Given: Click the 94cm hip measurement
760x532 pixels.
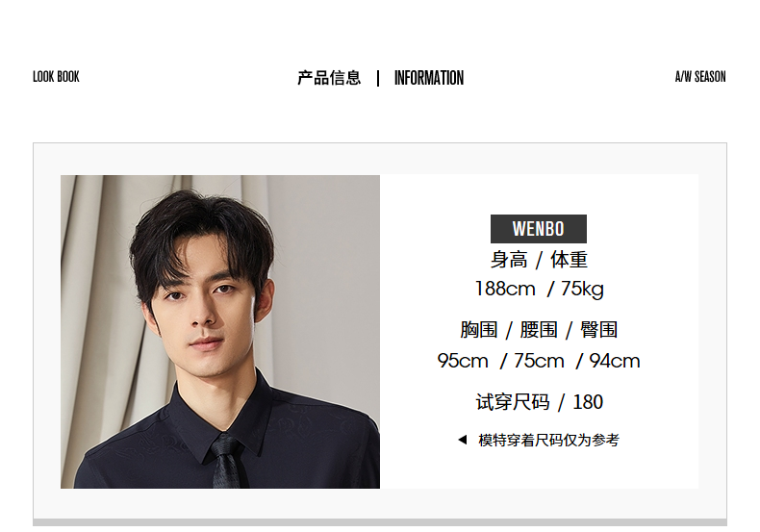Looking at the screenshot, I should pyautogui.click(x=615, y=361).
